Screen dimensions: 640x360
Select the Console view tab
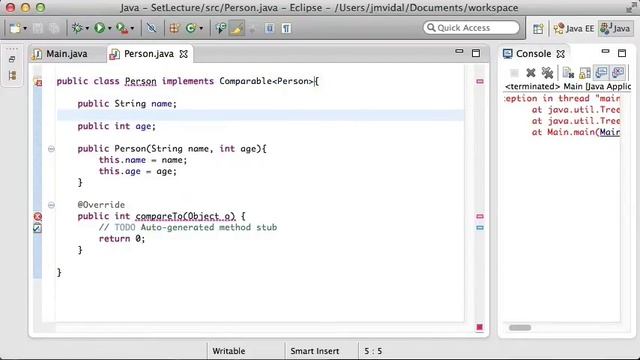click(x=533, y=54)
